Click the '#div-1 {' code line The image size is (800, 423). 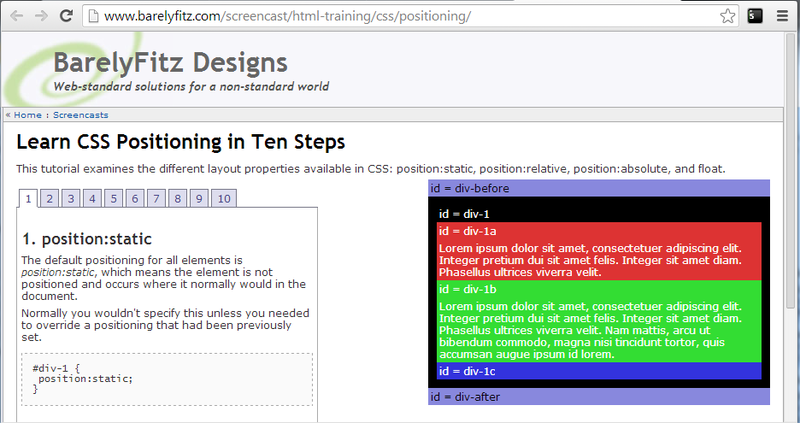[x=56, y=368]
